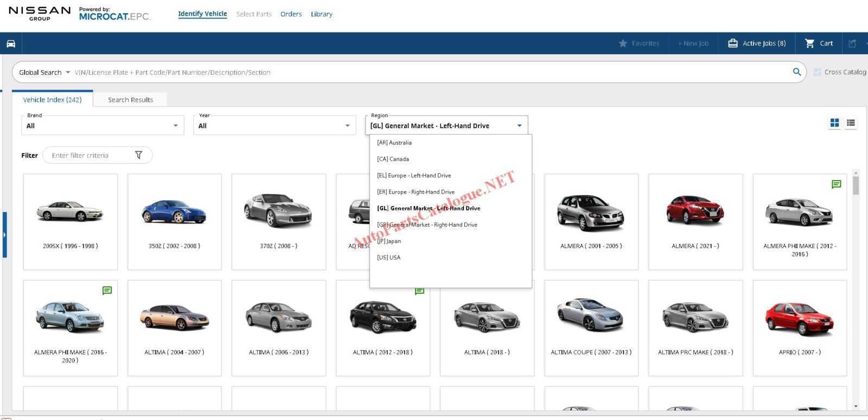Open note icon on ALMERA PHI MAKE 2016-2020
The width and height of the screenshot is (868, 420).
pos(107,291)
